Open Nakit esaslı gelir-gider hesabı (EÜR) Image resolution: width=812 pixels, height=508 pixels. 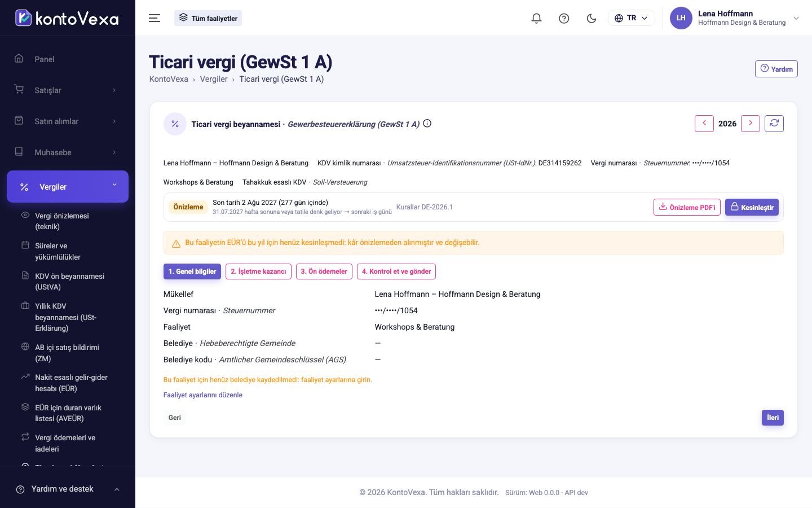click(68, 383)
